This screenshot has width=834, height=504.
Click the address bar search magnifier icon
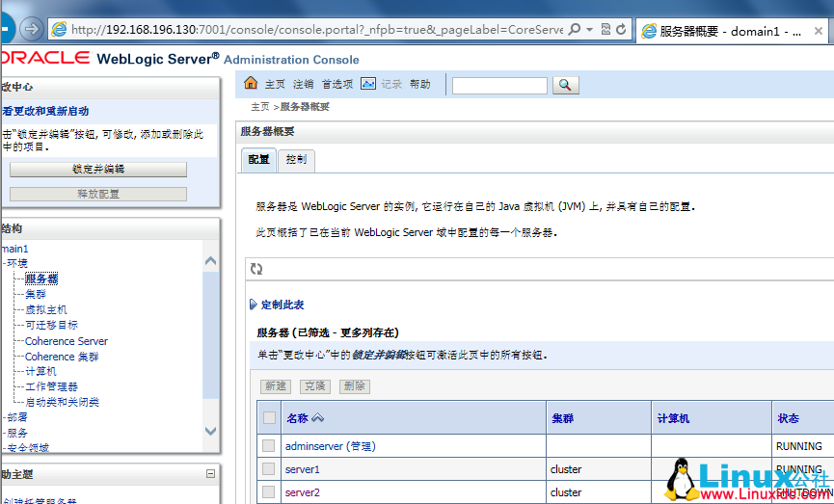[575, 29]
